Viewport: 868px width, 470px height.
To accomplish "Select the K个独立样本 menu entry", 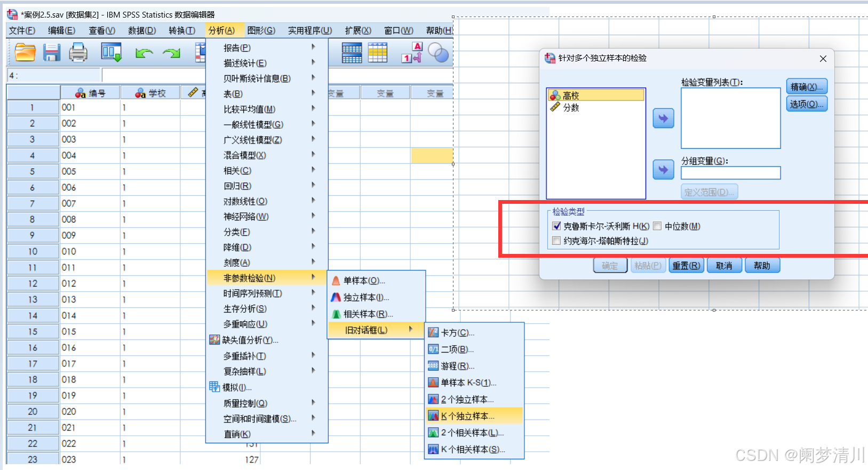I will point(474,416).
